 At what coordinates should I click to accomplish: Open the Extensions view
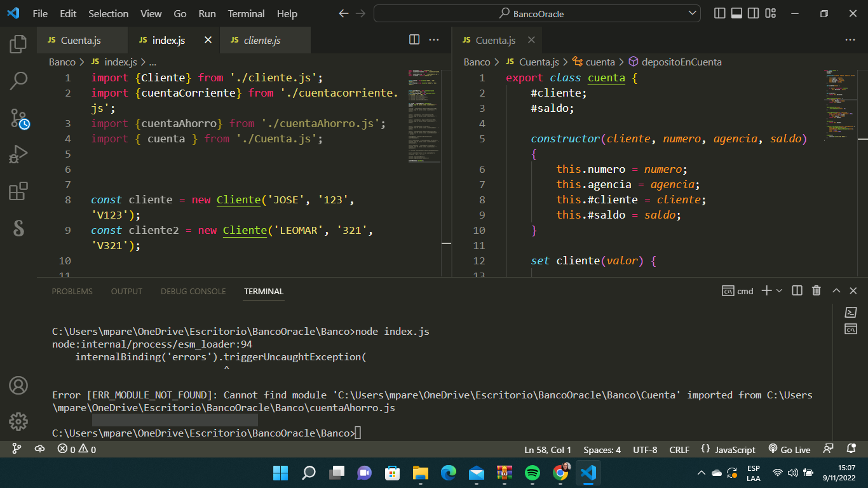[18, 191]
